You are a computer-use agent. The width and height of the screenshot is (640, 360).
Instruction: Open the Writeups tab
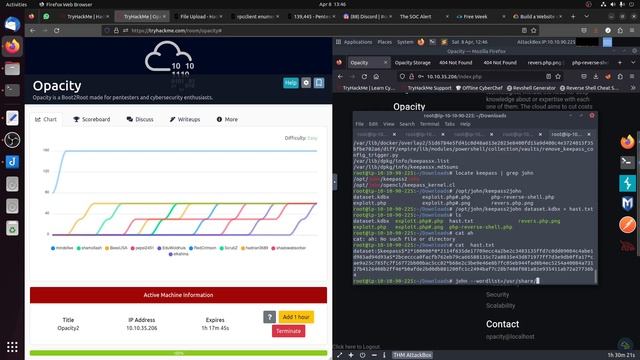pos(185,119)
